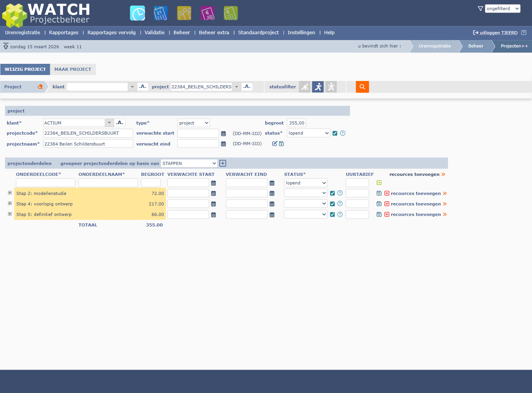This screenshot has height=393, width=532.
Task: Click the uitloggen TJEERD link
Action: coord(498,33)
